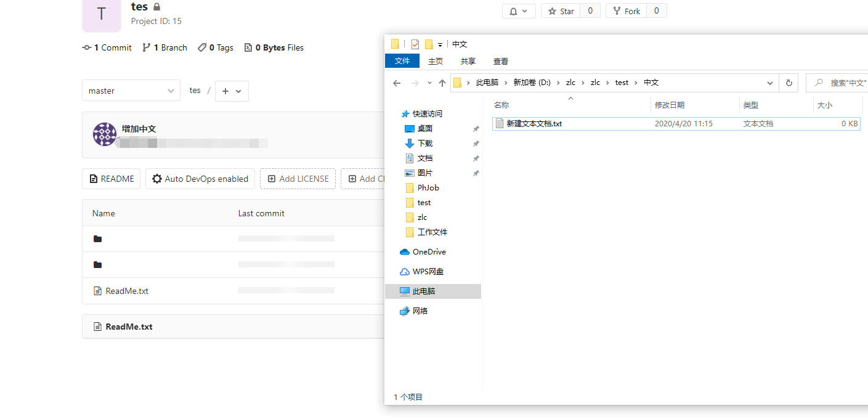Expand the plus add-file dropdown

[x=232, y=91]
